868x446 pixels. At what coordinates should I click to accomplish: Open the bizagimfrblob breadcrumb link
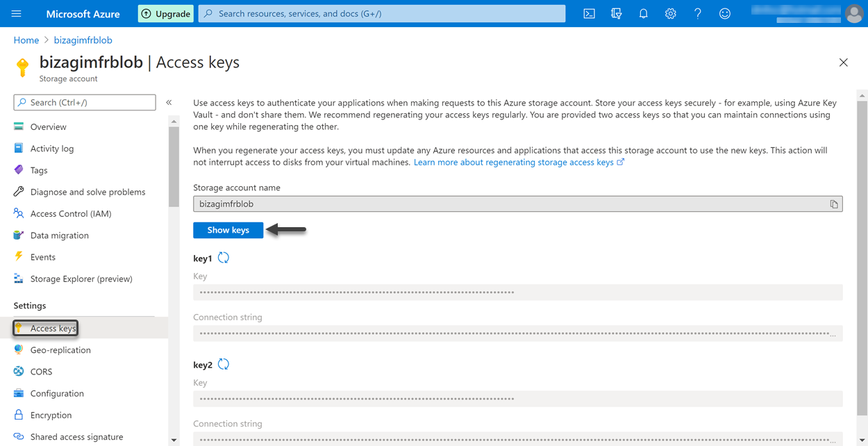(83, 40)
